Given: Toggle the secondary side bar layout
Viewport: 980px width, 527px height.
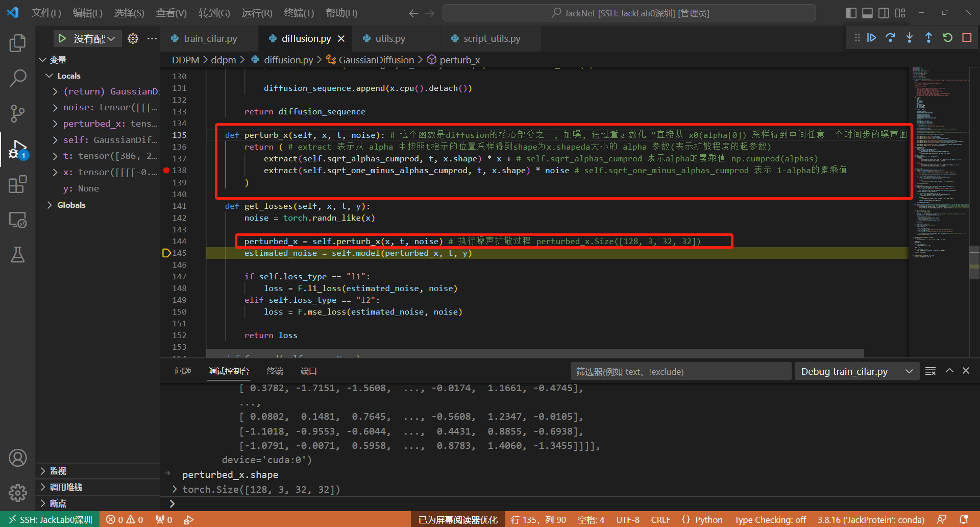Looking at the screenshot, I should [884, 13].
